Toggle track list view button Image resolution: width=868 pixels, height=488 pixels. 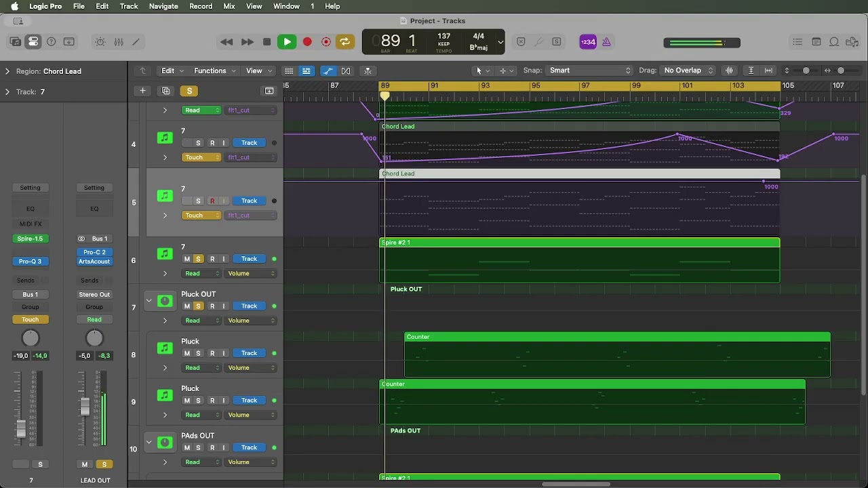pos(307,70)
